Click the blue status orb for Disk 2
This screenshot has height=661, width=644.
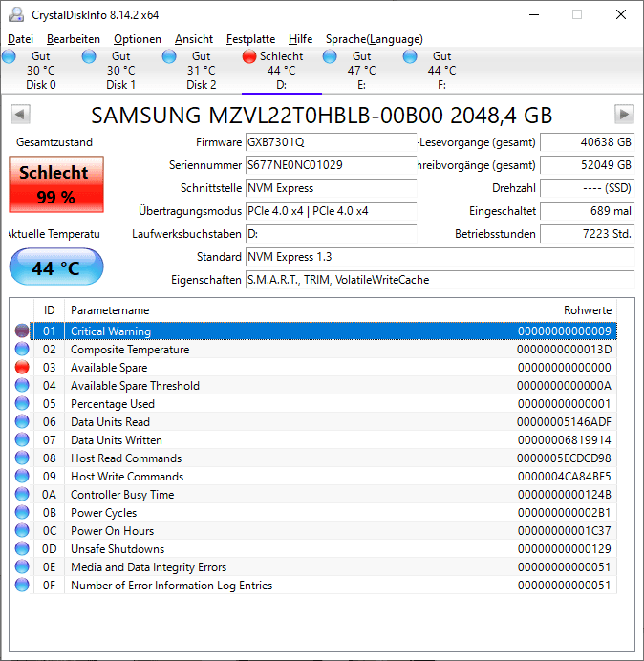click(x=169, y=56)
